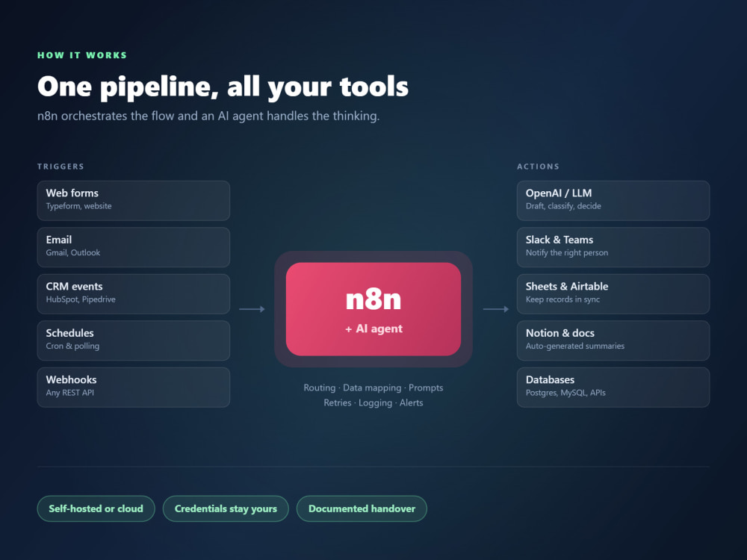
Task: Choose the Notion & docs action card
Action: point(613,340)
